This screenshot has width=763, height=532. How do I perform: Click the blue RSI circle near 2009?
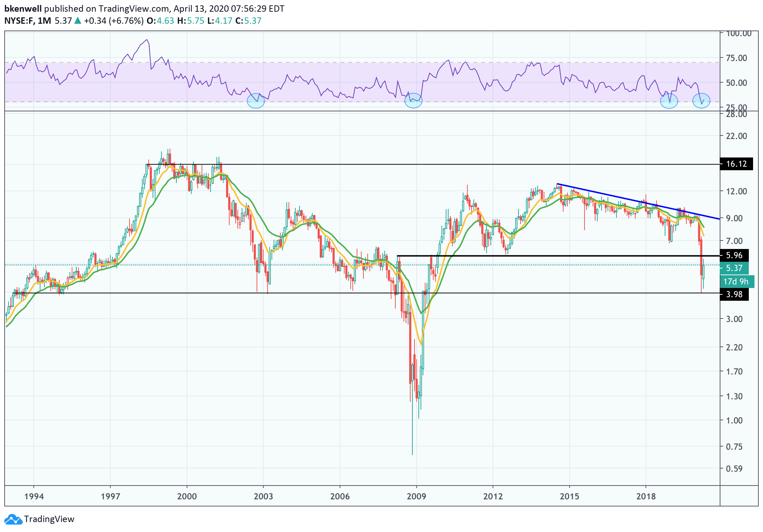(x=413, y=101)
